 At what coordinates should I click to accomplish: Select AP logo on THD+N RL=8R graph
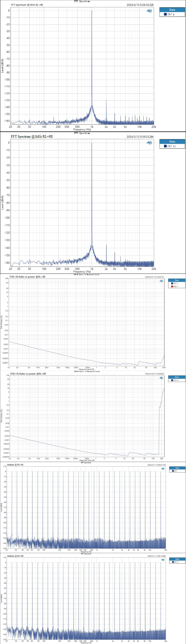coord(161,378)
